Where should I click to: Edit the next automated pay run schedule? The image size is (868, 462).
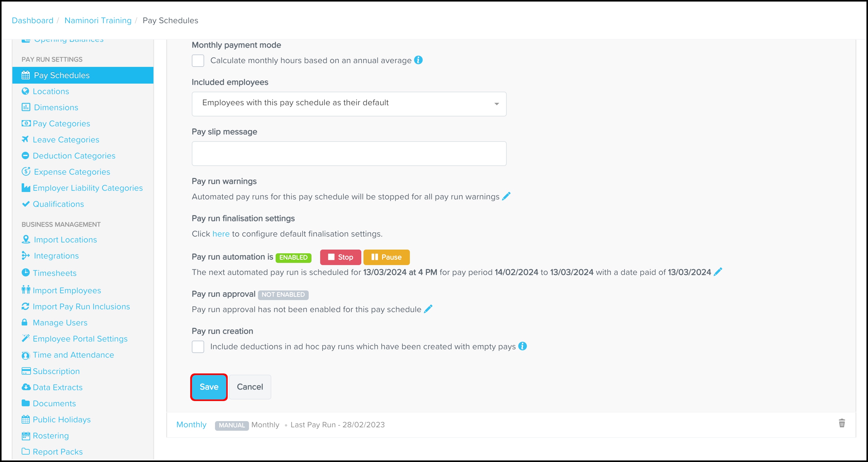click(x=718, y=272)
